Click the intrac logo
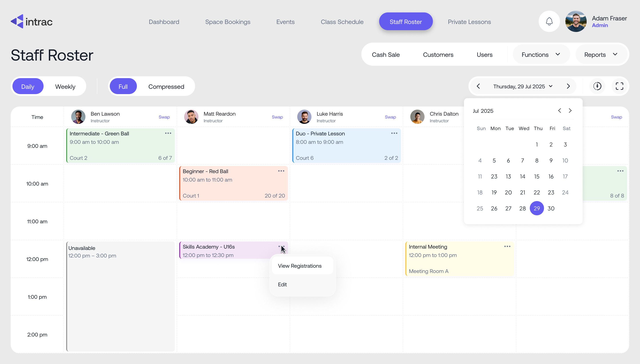The height and width of the screenshot is (364, 640). point(31,21)
